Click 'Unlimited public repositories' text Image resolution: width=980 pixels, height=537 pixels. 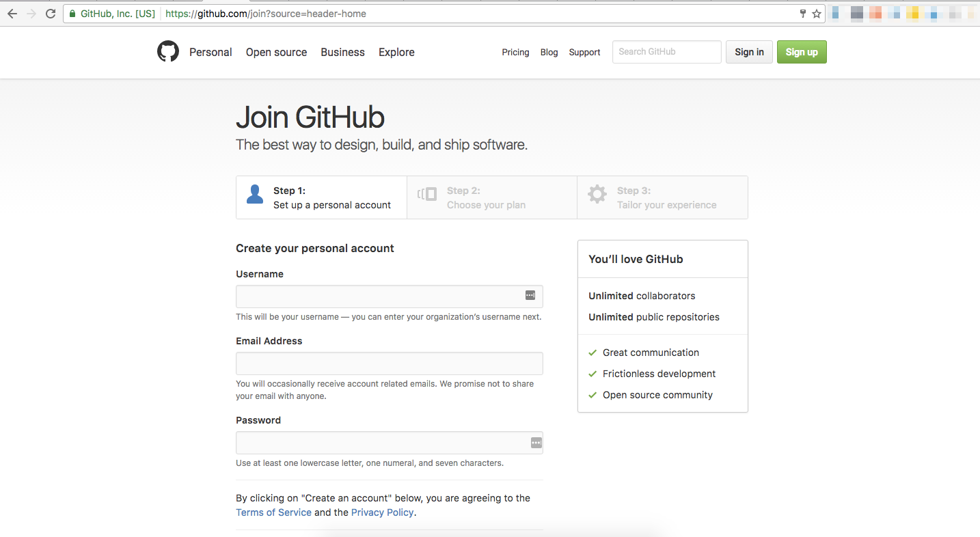[654, 317]
